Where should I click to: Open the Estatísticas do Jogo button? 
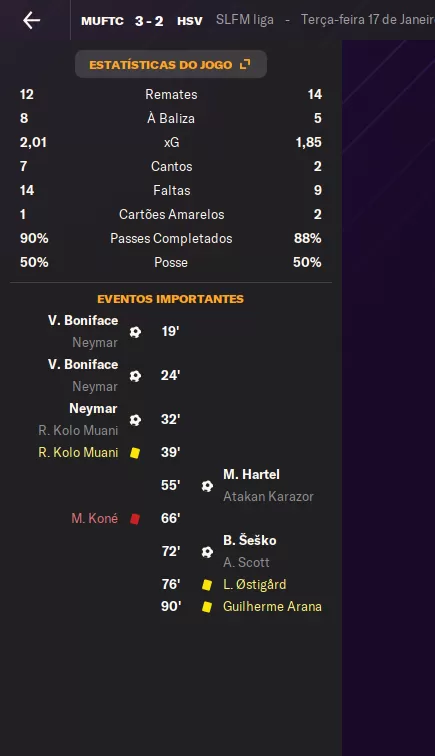(x=171, y=64)
